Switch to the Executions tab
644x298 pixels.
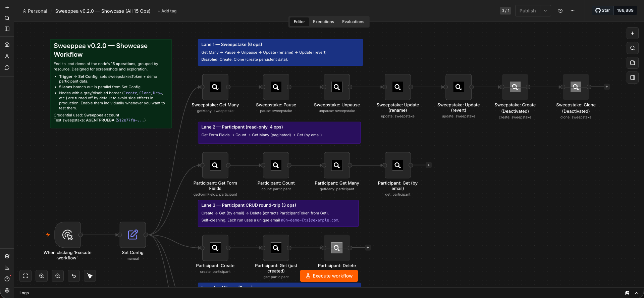coord(323,22)
